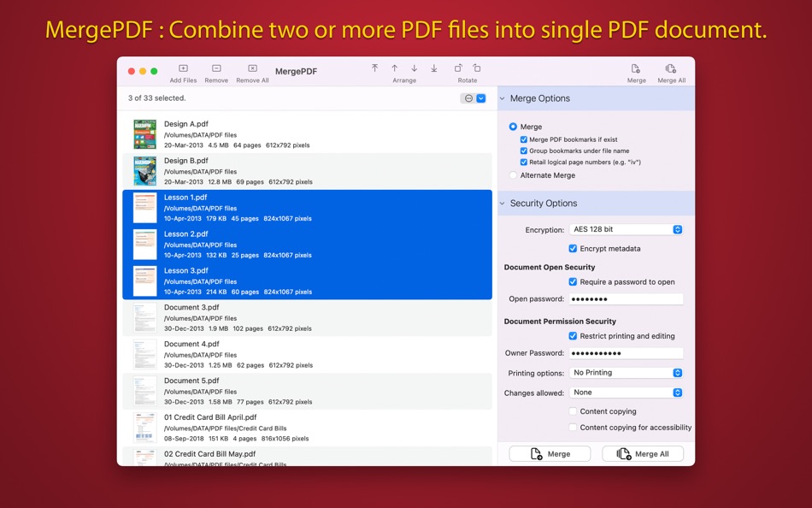Select the Lesson 3.pdf row
812x508 pixels.
pyautogui.click(x=307, y=281)
